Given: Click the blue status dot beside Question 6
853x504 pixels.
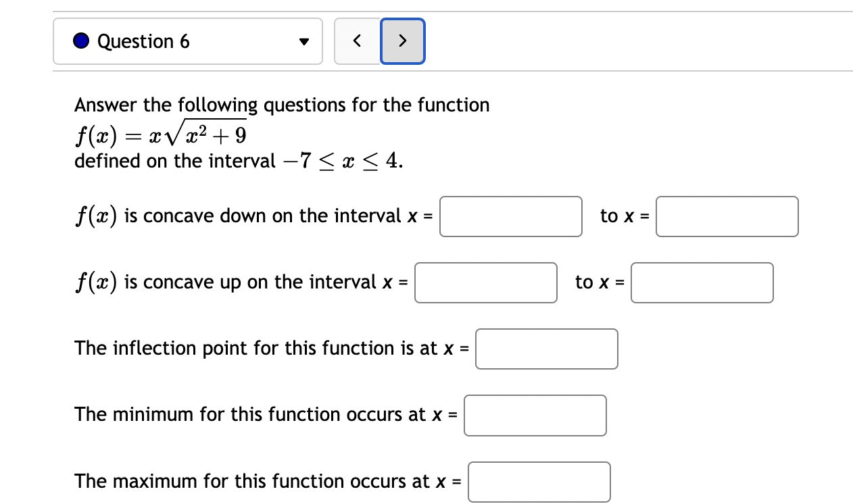Looking at the screenshot, I should click(80, 41).
